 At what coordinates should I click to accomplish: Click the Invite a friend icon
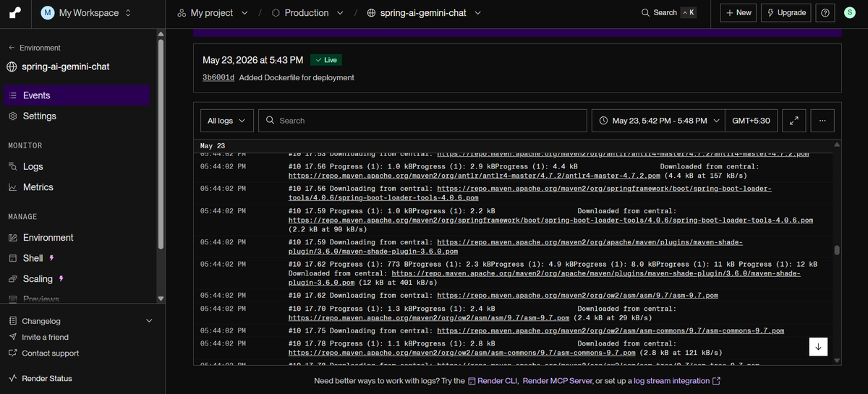[12, 337]
